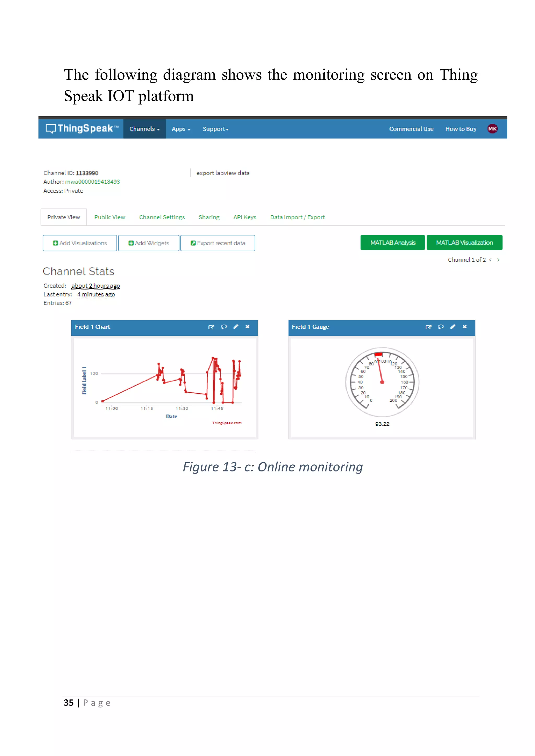
Task: Click the 'about 2 hours ago' timestamp
Action: [96, 286]
